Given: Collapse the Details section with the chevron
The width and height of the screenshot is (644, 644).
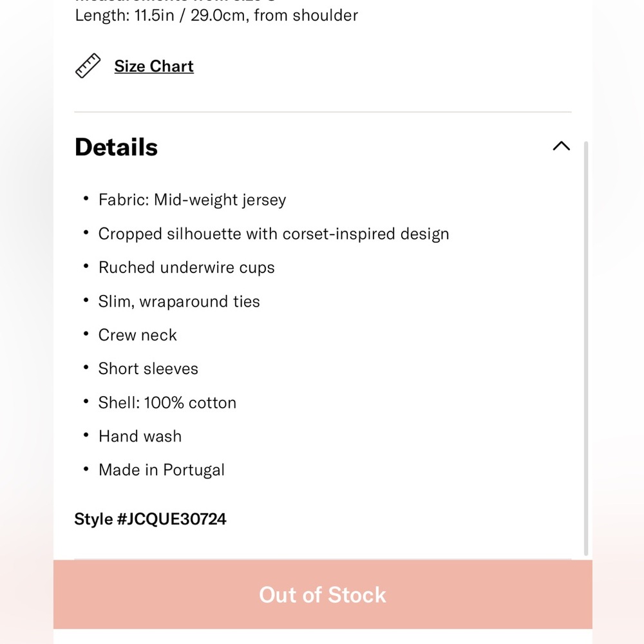Looking at the screenshot, I should (561, 146).
